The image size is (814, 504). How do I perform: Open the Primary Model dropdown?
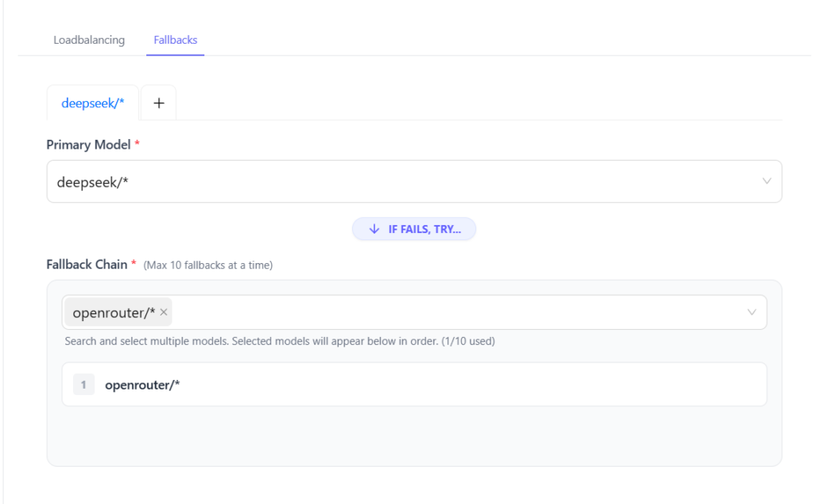click(x=414, y=182)
